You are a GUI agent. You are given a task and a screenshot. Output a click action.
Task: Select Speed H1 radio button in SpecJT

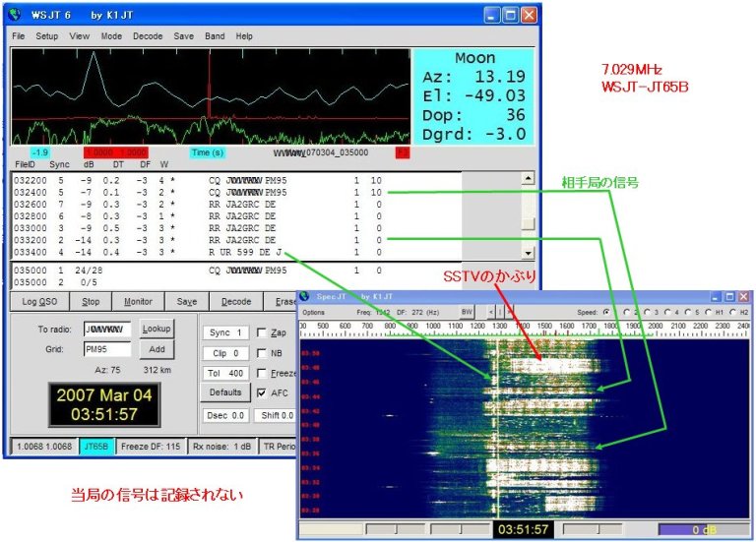click(709, 312)
